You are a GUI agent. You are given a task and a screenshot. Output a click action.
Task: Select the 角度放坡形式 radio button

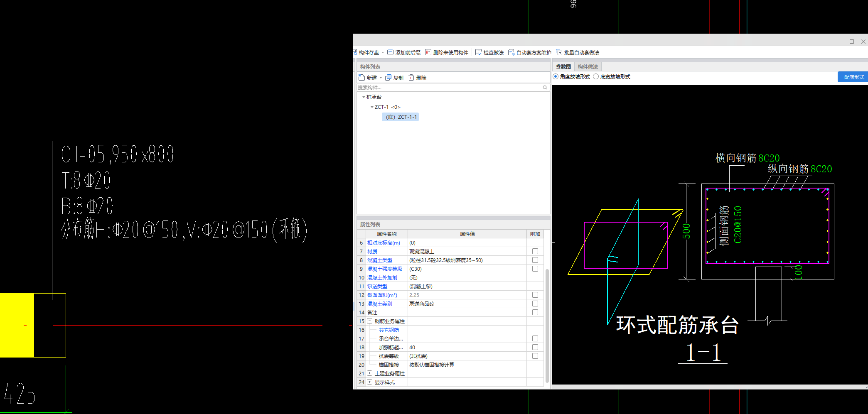coord(556,76)
